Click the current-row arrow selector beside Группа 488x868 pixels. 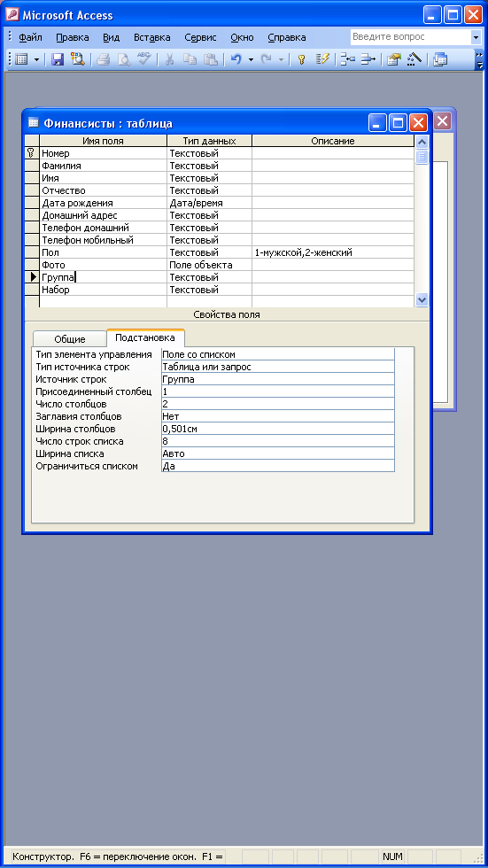(32, 276)
